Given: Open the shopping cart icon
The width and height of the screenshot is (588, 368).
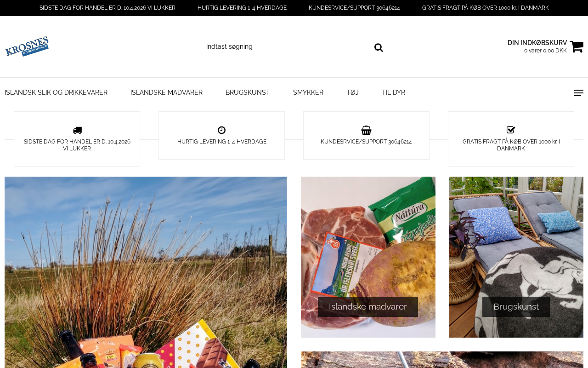Looking at the screenshot, I should (x=577, y=46).
